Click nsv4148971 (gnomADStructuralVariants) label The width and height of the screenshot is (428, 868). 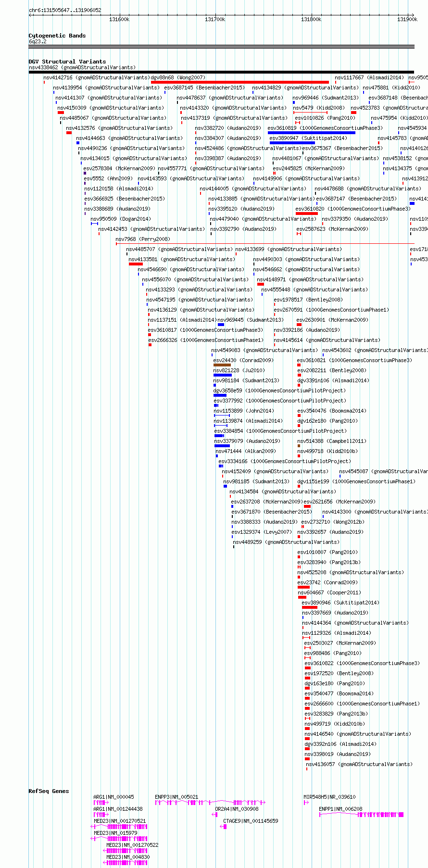click(x=310, y=279)
